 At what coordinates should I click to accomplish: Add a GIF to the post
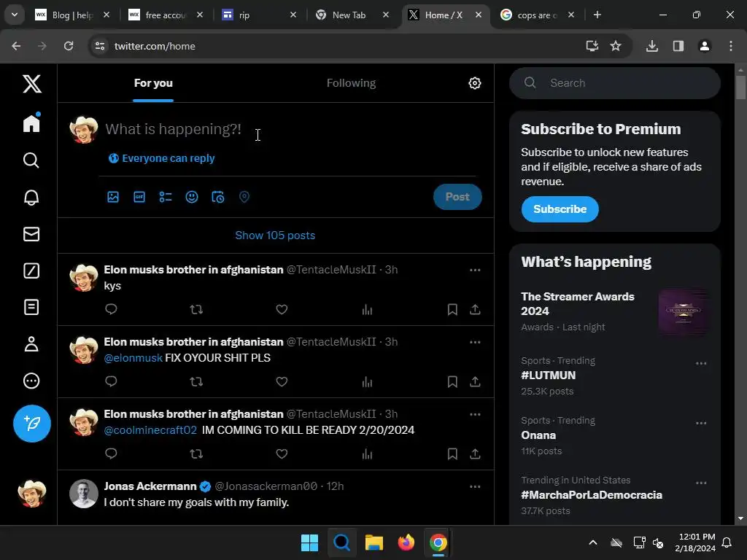coord(139,197)
